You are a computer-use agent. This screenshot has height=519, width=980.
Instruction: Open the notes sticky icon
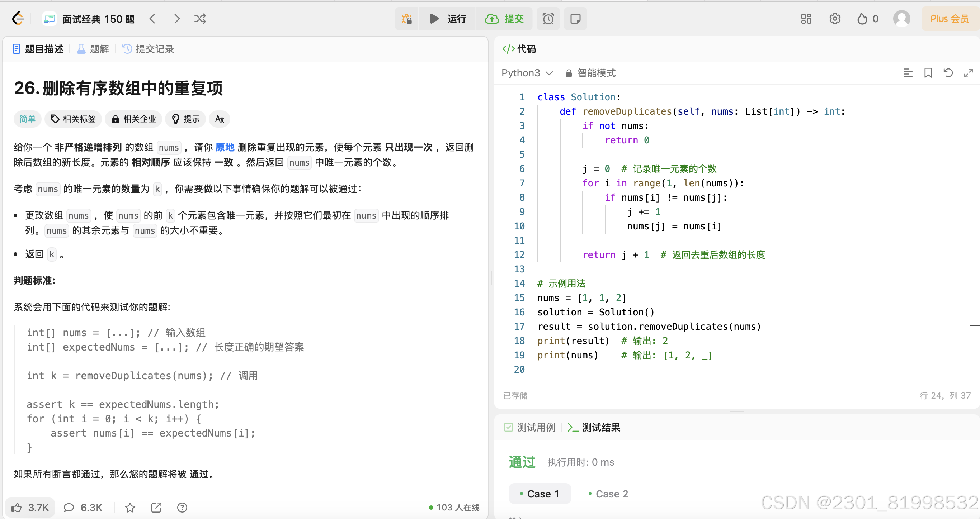point(575,19)
